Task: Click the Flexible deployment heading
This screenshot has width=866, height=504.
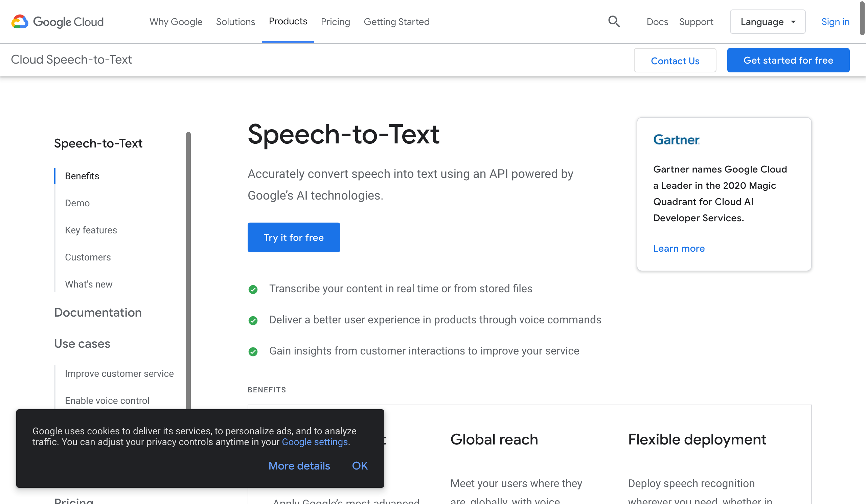Action: tap(697, 439)
